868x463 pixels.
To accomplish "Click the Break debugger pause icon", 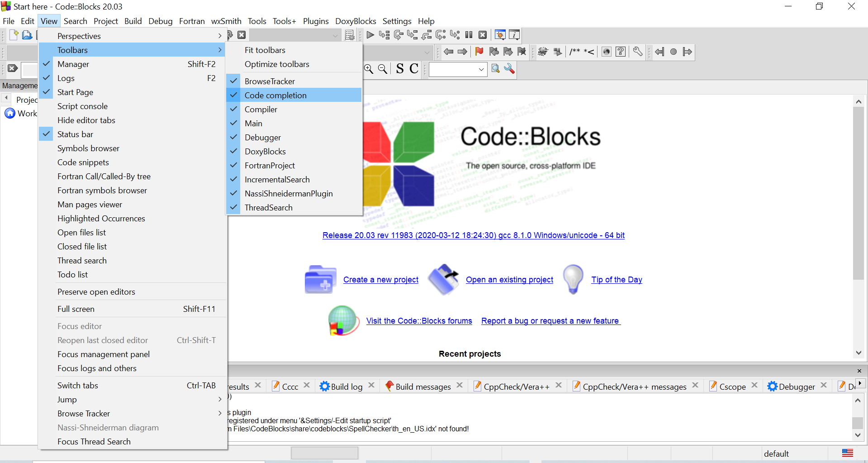I will [469, 35].
